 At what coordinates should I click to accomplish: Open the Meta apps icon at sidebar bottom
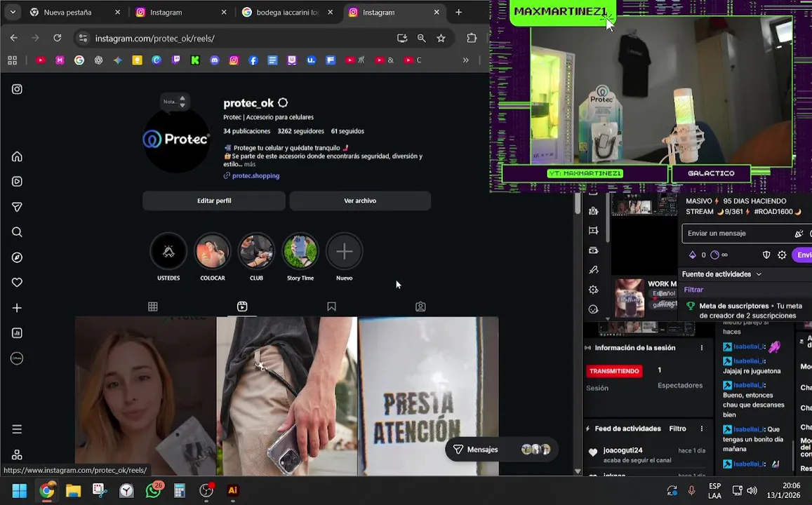tap(17, 454)
